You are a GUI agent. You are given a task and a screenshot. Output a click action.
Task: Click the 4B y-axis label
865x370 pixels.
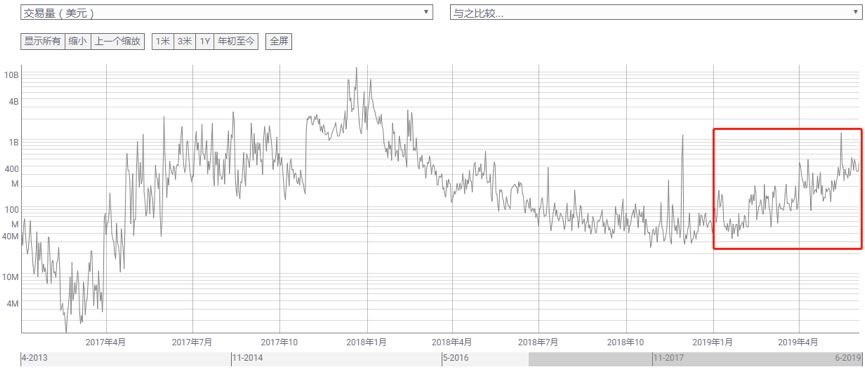click(14, 101)
